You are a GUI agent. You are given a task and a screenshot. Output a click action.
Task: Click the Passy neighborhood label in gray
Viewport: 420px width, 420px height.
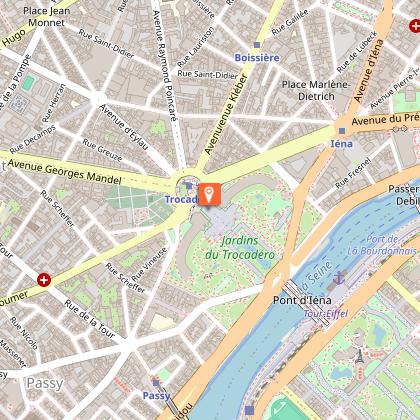coord(45,383)
